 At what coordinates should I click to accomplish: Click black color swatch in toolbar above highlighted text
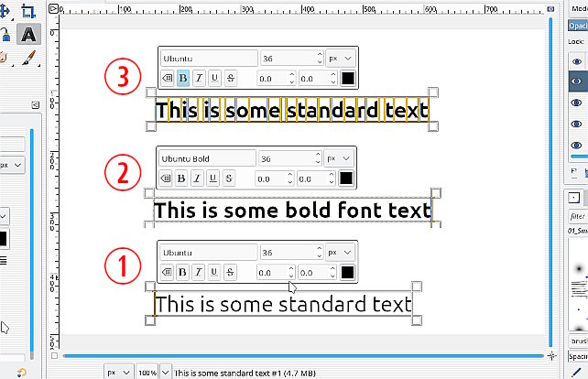(348, 78)
